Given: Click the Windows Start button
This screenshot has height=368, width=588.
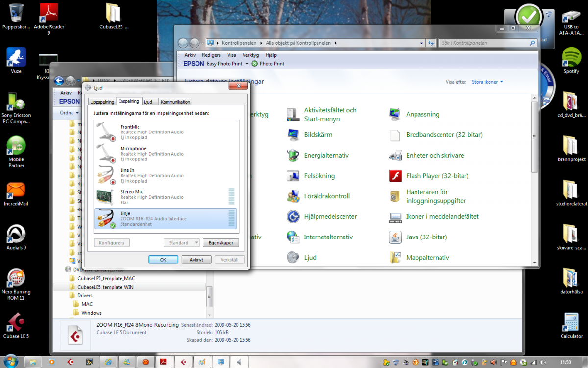Looking at the screenshot, I should click(x=11, y=361).
